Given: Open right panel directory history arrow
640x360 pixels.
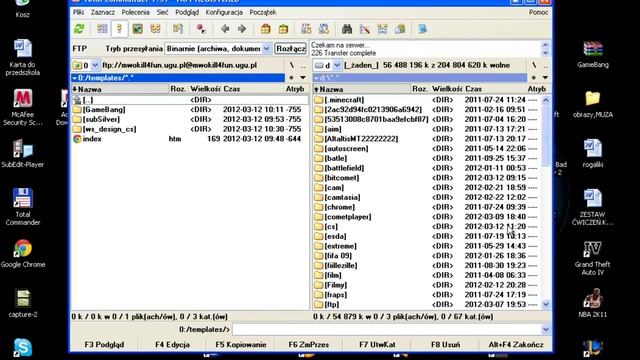Looking at the screenshot, I should pos(545,78).
